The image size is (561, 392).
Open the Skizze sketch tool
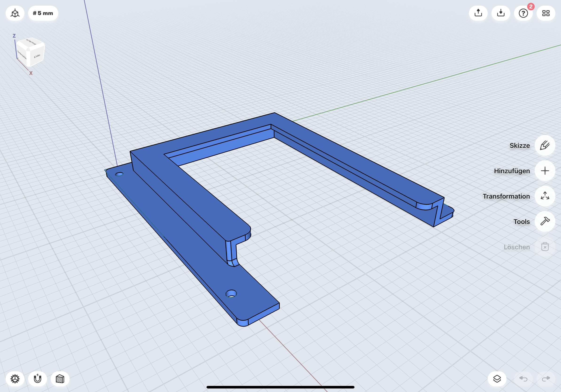pos(545,145)
